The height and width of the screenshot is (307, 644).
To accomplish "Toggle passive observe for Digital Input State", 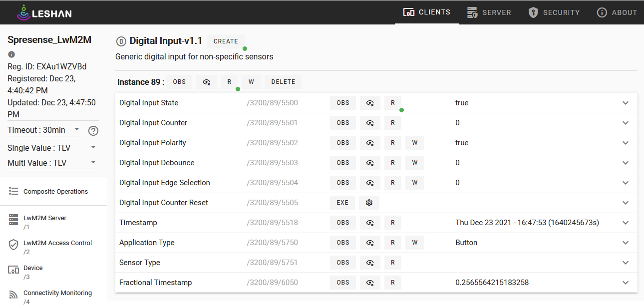I will coord(370,103).
